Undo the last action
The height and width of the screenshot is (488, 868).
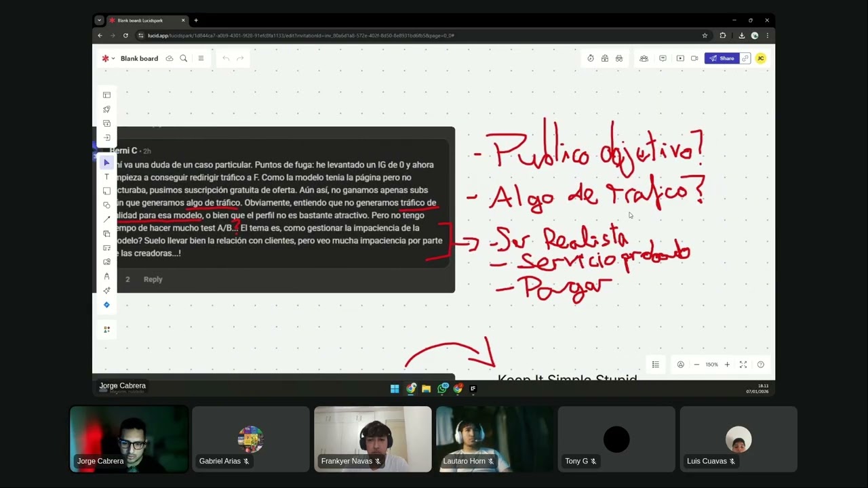click(x=226, y=58)
